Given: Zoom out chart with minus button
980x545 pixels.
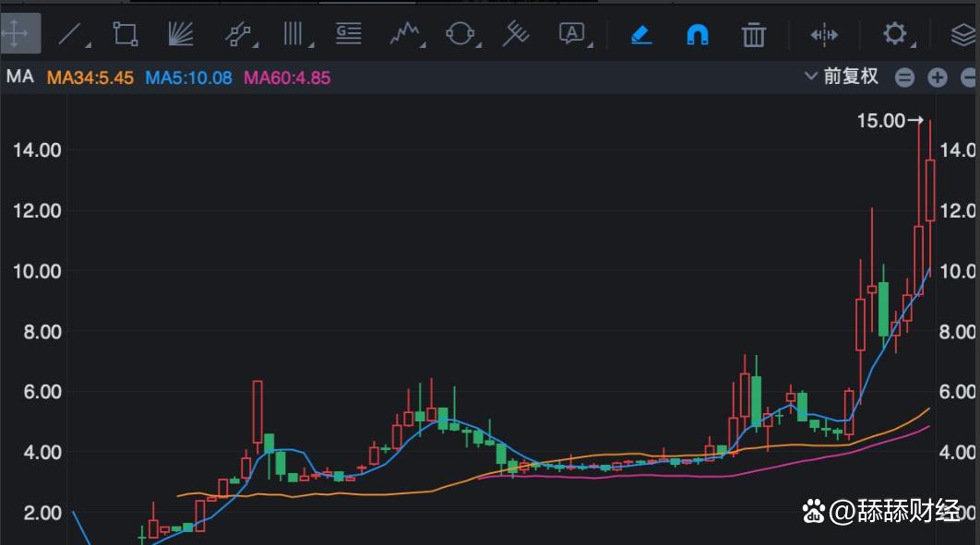Looking at the screenshot, I should click(x=904, y=77).
